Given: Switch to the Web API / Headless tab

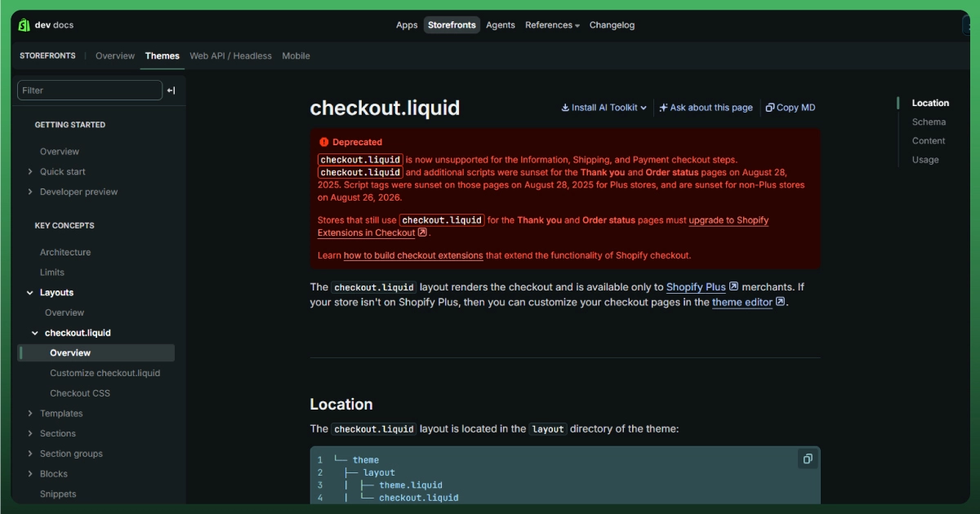Looking at the screenshot, I should [x=231, y=56].
